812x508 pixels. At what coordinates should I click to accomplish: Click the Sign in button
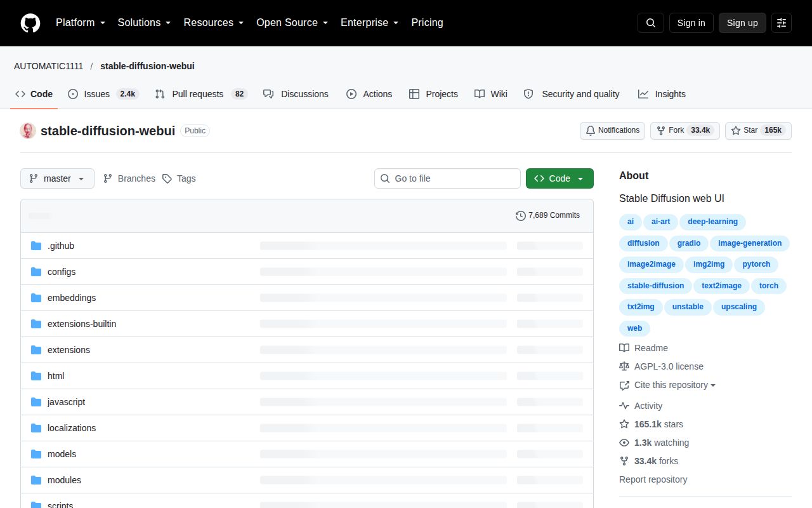tap(691, 23)
